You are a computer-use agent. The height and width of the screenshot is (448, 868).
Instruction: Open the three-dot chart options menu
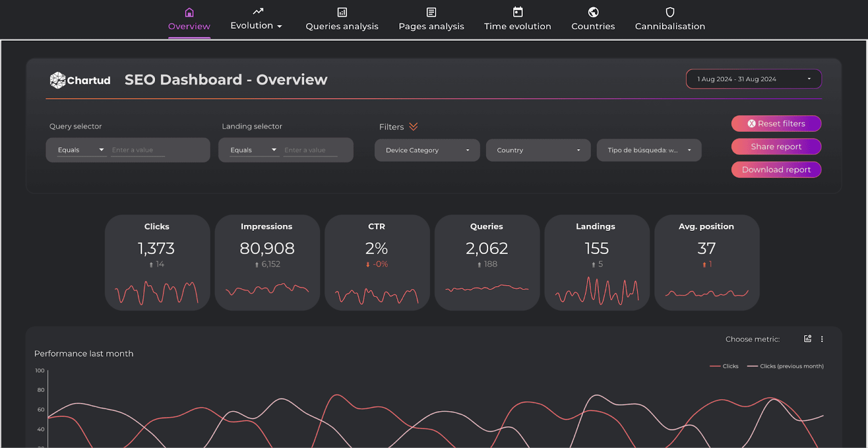pos(822,339)
